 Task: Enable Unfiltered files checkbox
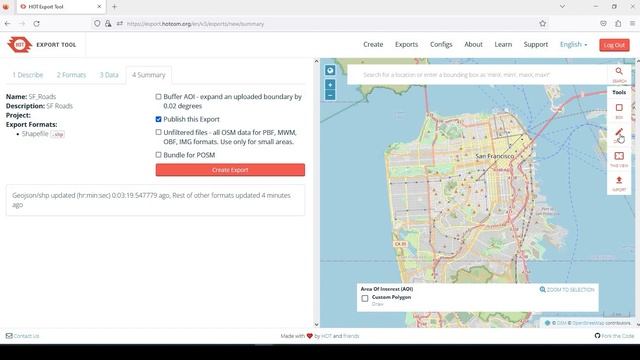tap(158, 132)
